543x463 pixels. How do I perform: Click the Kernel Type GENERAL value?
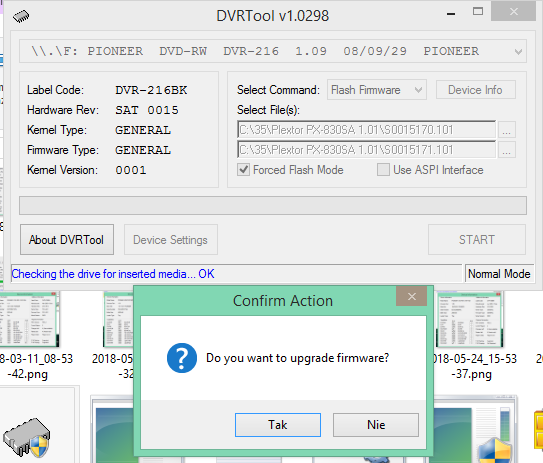[x=143, y=131]
